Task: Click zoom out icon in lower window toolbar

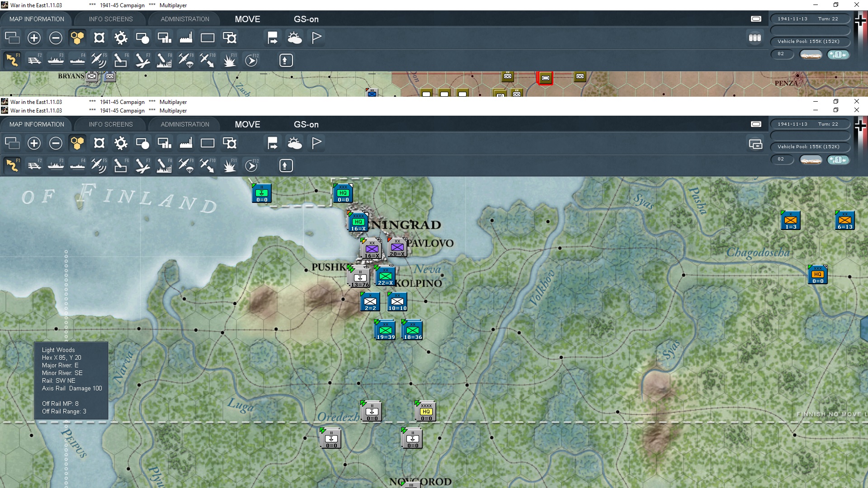Action: pos(56,143)
